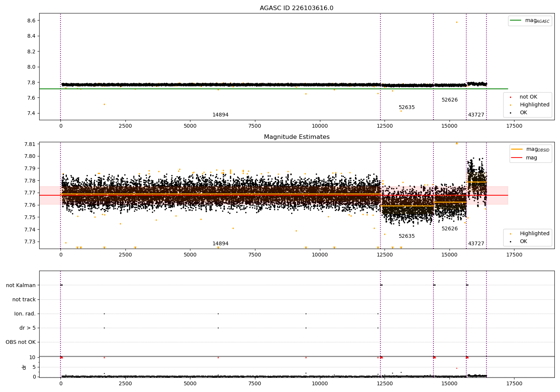Click the 7.77 tick in Magnitude Estimates
This screenshot has height=392, width=560.
click(x=29, y=193)
